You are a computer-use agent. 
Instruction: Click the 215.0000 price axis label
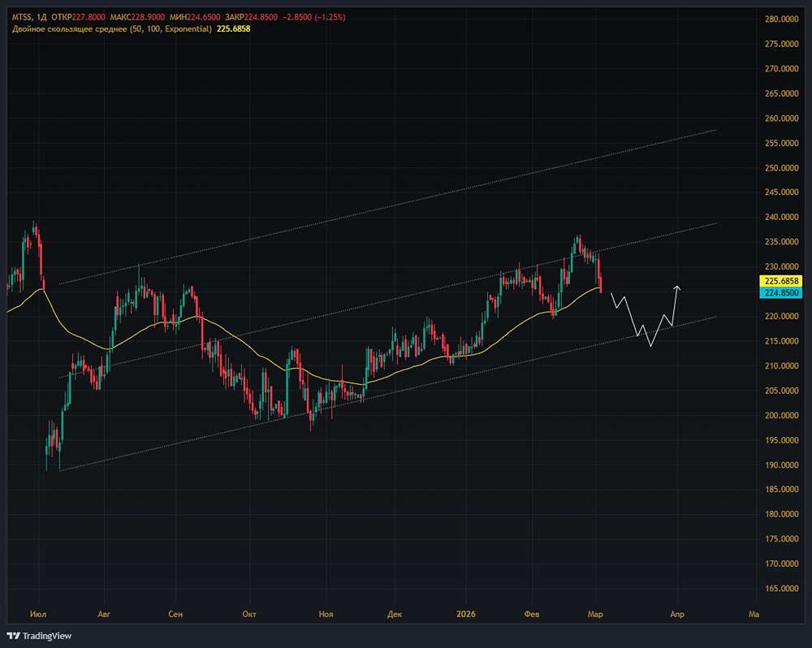[x=781, y=341]
